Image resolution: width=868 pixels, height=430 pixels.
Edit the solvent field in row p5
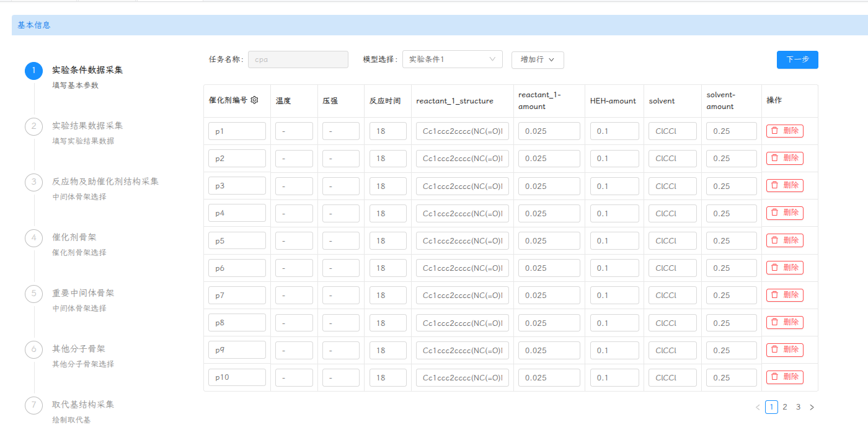tap(672, 240)
